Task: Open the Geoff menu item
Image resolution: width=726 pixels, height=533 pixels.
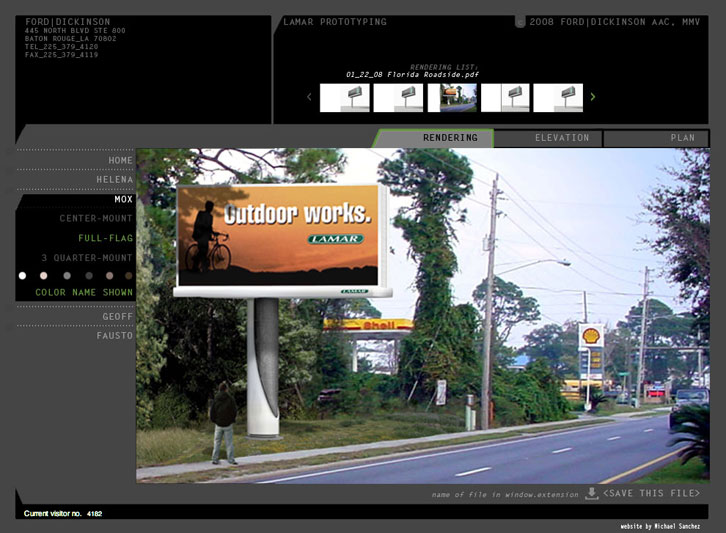Action: click(x=118, y=317)
